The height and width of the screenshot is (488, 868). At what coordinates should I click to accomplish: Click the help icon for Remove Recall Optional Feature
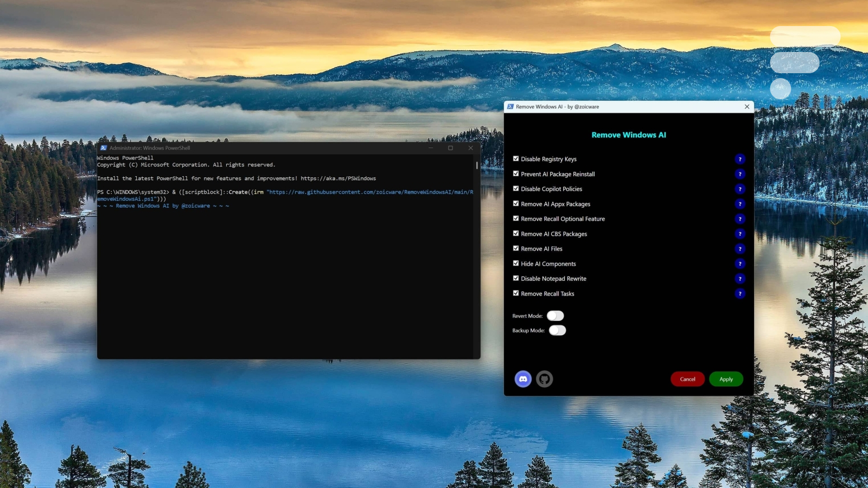coord(740,219)
